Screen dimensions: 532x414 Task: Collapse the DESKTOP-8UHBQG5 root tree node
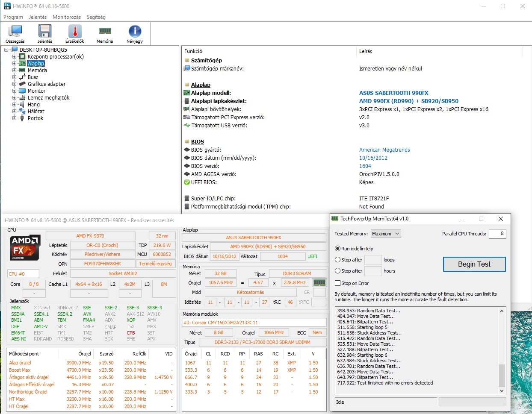(x=6, y=50)
